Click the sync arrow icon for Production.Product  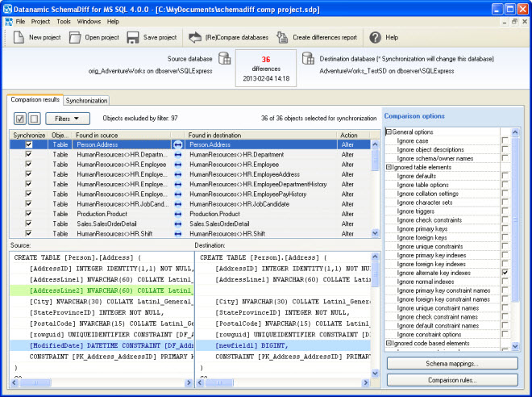tap(178, 214)
